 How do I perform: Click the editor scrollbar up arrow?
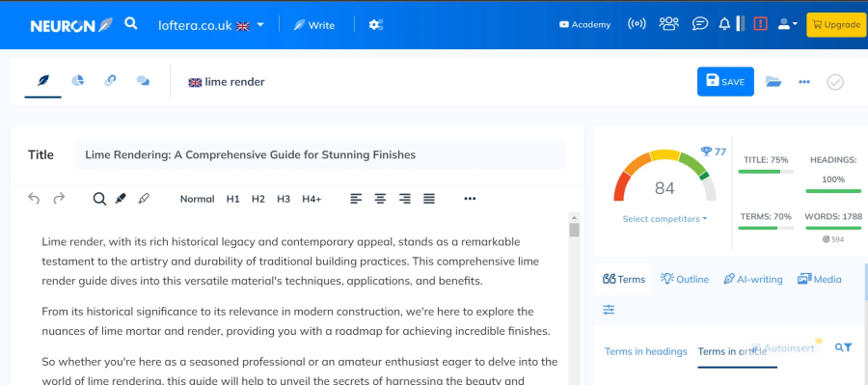pyautogui.click(x=574, y=217)
